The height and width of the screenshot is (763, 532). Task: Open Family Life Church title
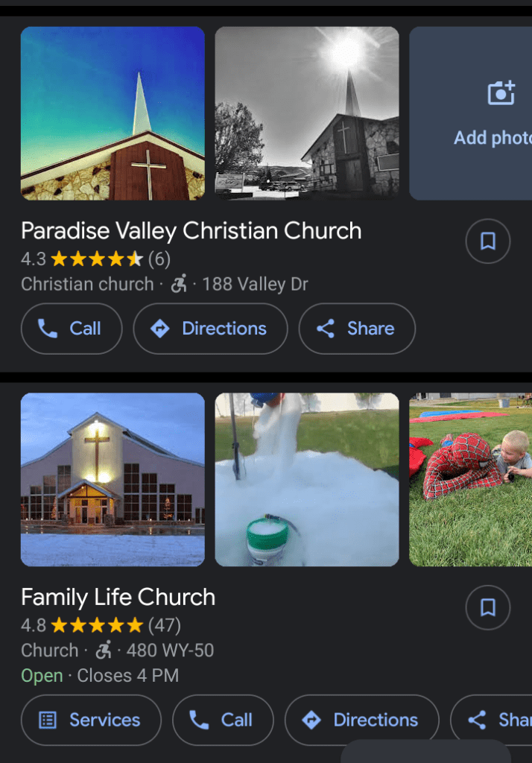coord(118,597)
